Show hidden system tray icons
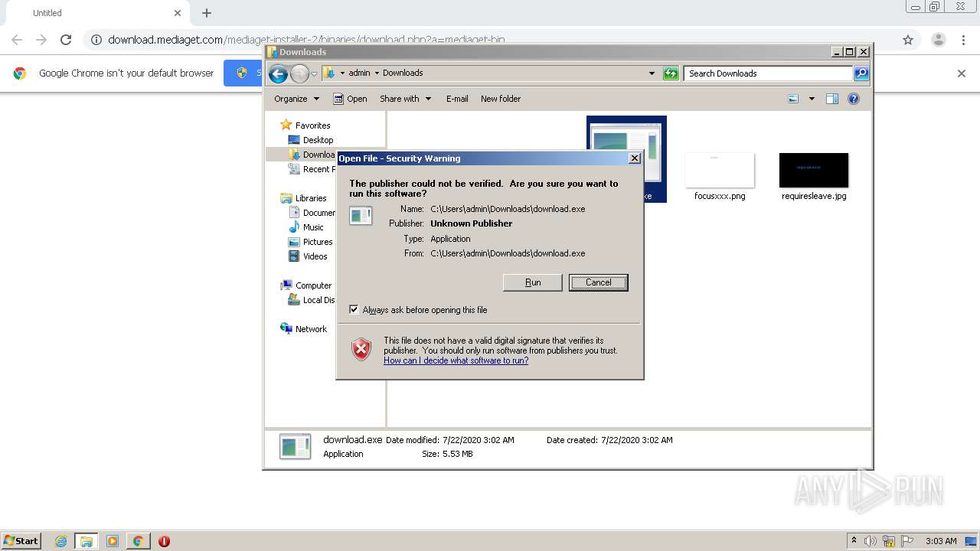Screen dimensions: 980x551 point(854,541)
